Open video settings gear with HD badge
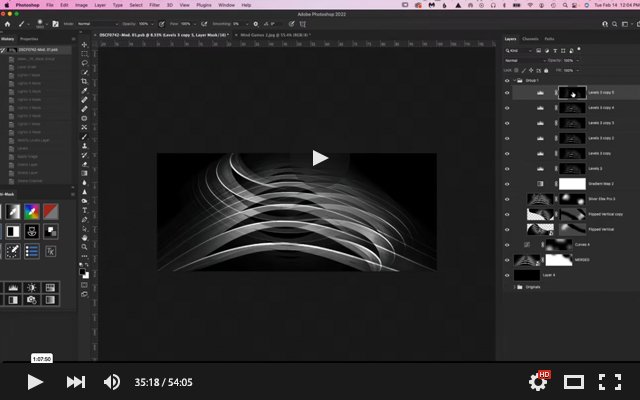The width and height of the screenshot is (640, 400). click(x=539, y=381)
